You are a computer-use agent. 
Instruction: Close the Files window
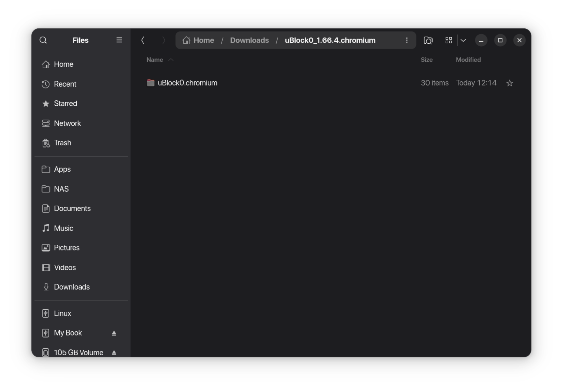click(x=519, y=40)
